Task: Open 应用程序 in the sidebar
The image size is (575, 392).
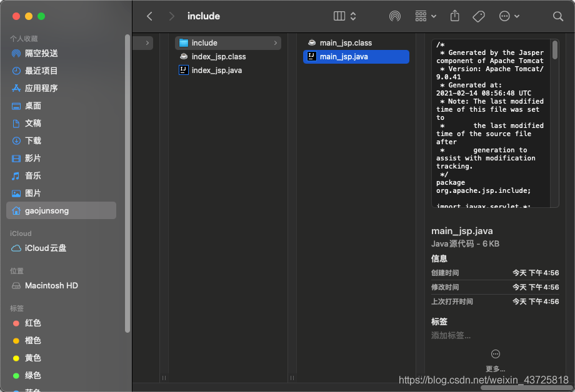Action: click(x=61, y=88)
